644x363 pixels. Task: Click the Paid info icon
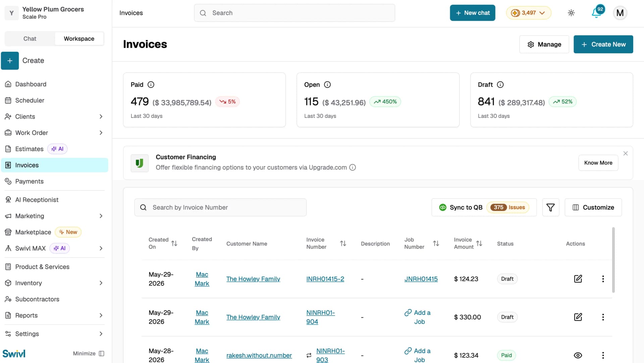click(x=151, y=85)
